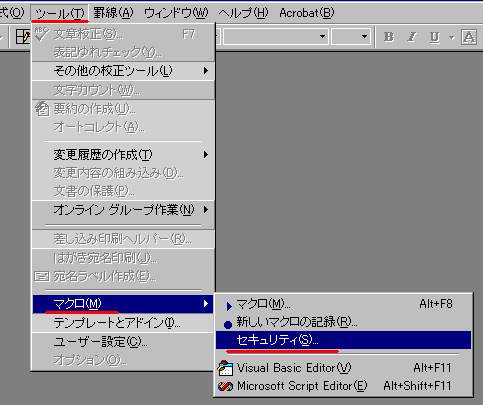The height and width of the screenshot is (405, 483).
Task: Toggle the Bold formatting button
Action: point(389,37)
